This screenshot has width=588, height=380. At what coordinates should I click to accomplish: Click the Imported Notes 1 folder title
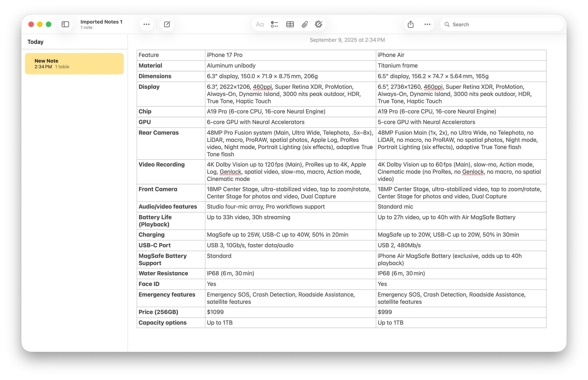tap(101, 22)
